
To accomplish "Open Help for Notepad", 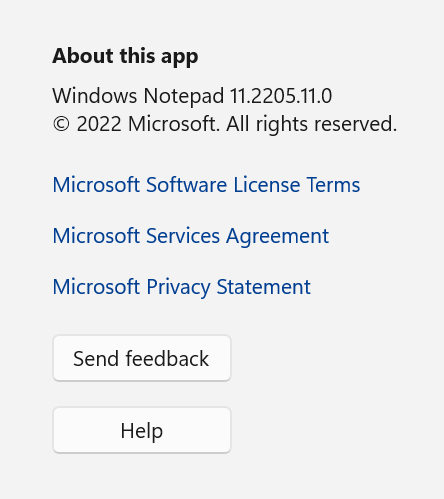I will [x=142, y=430].
